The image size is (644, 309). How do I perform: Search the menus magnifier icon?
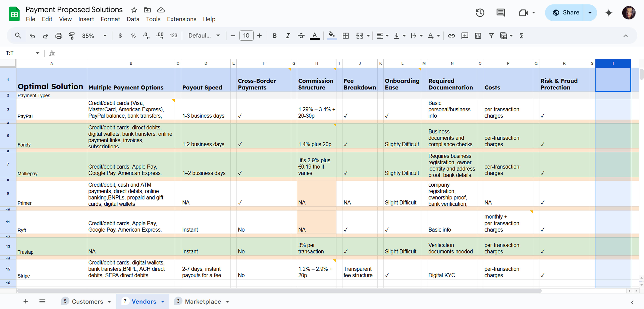click(x=18, y=36)
